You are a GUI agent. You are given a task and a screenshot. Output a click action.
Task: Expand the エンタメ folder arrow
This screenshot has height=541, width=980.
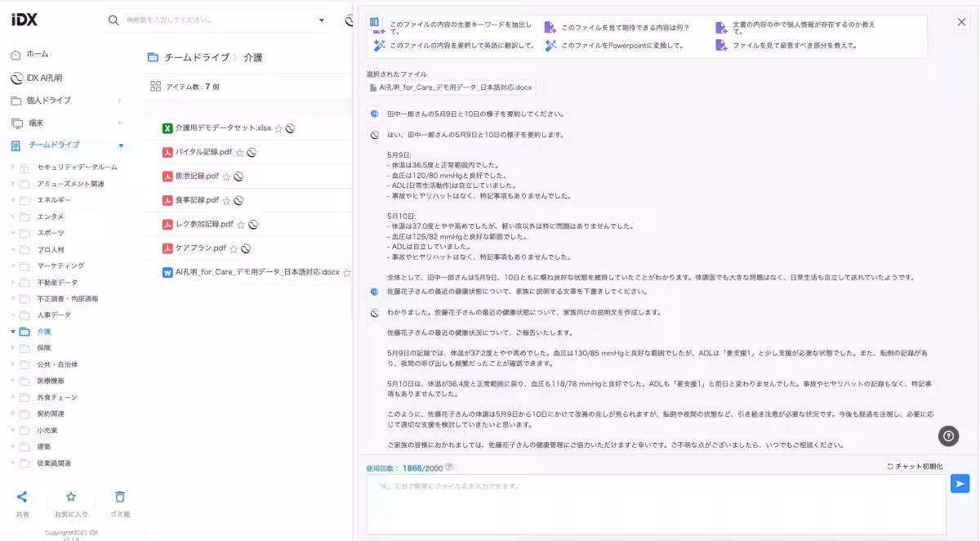click(x=12, y=217)
